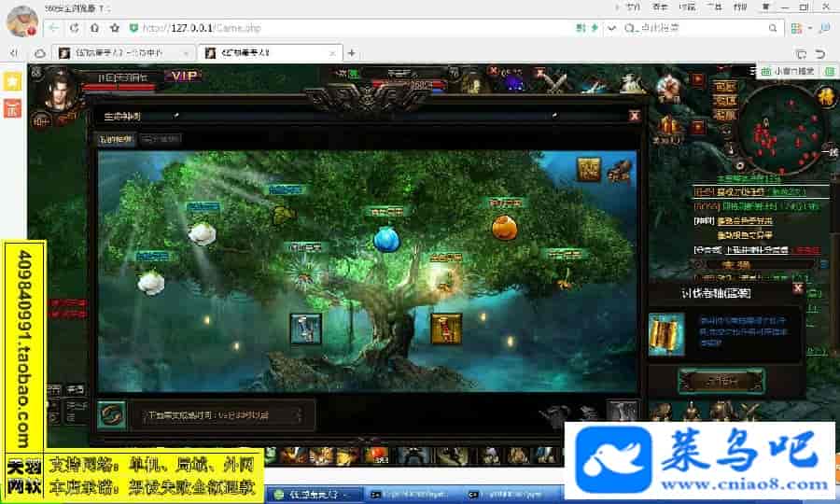Image resolution: width=840 pixels, height=504 pixels.
Task: Open a new tab with plus button
Action: pyautogui.click(x=352, y=53)
